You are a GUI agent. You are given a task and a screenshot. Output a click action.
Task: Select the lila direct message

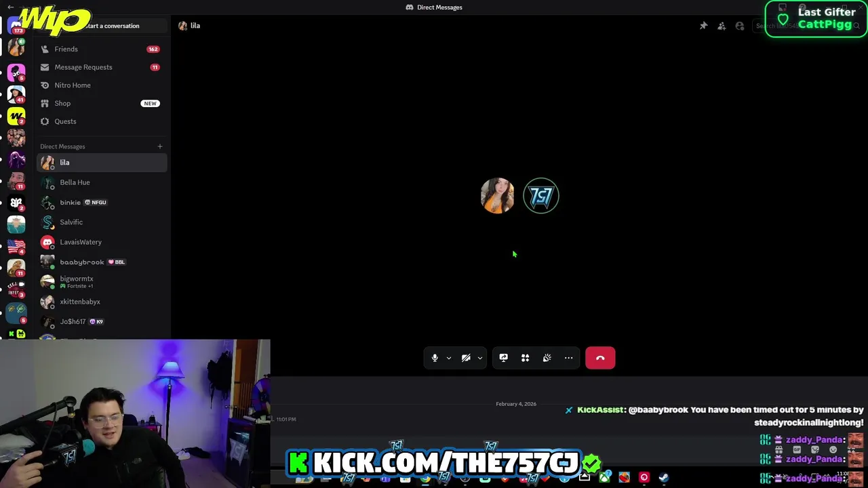(102, 163)
